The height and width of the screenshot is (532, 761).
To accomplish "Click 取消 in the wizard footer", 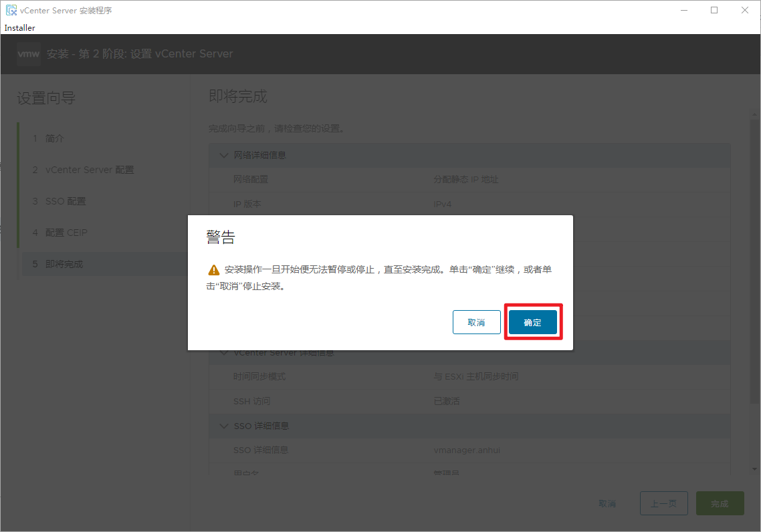I will click(607, 504).
